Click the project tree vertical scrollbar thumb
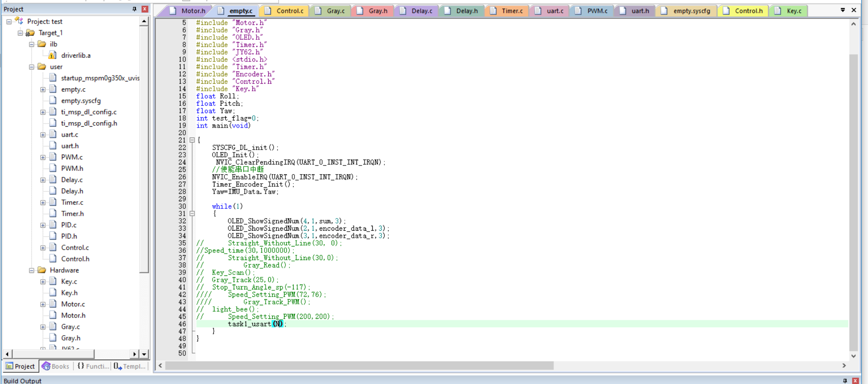Viewport: 868px width, 384px height. [144, 149]
